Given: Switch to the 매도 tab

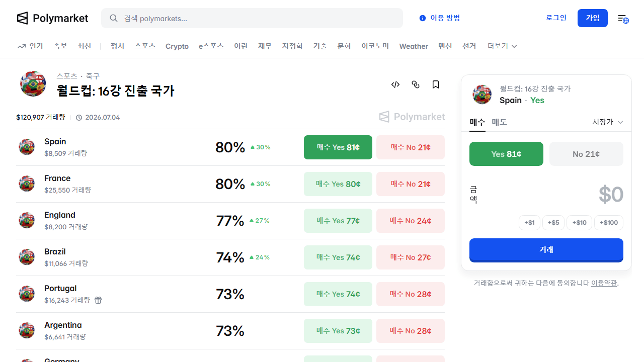Looking at the screenshot, I should (499, 122).
